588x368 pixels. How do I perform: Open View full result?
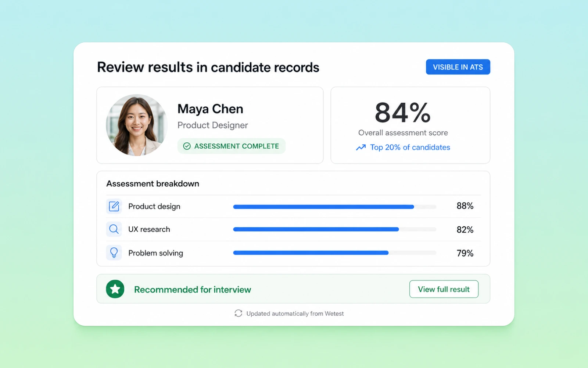[444, 289]
